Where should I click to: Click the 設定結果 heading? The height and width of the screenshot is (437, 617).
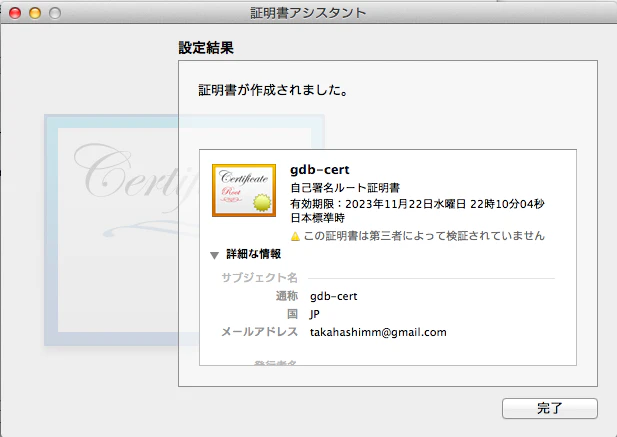pyautogui.click(x=206, y=48)
